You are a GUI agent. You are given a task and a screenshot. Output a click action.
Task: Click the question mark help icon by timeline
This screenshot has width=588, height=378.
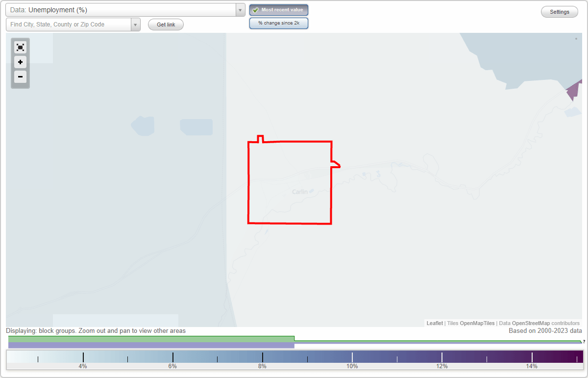click(584, 342)
